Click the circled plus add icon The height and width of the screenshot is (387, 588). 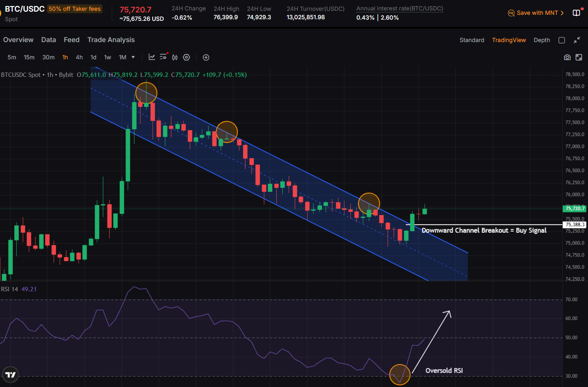pyautogui.click(x=206, y=57)
